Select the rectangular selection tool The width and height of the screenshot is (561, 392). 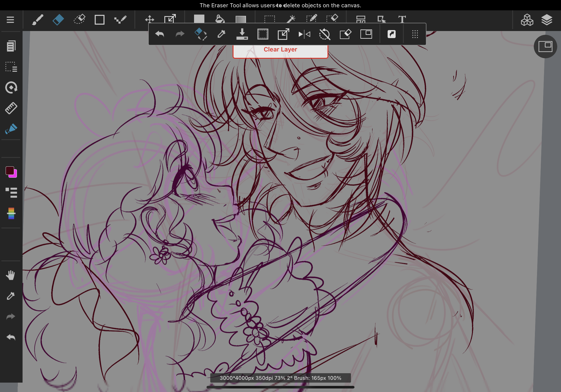[270, 19]
